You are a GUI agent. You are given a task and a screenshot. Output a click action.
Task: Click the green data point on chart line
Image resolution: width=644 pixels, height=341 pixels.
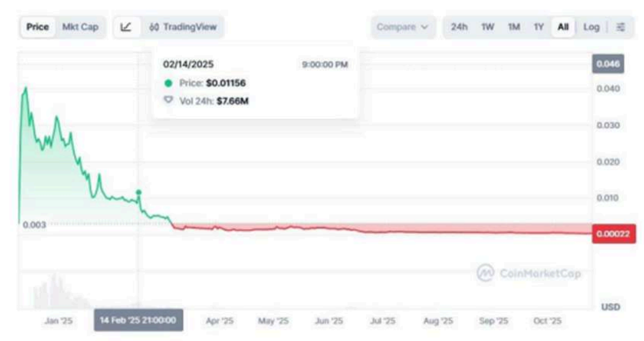tap(139, 192)
